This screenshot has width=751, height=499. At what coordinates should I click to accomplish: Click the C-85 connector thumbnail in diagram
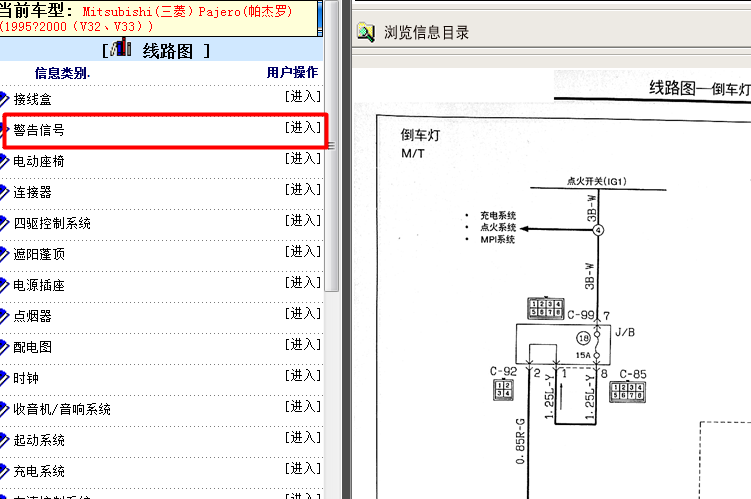(627, 391)
